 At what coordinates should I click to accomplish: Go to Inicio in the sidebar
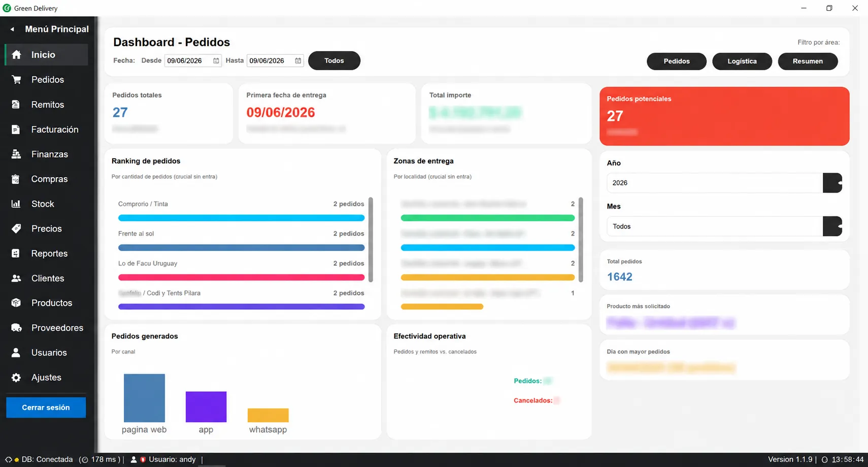46,55
